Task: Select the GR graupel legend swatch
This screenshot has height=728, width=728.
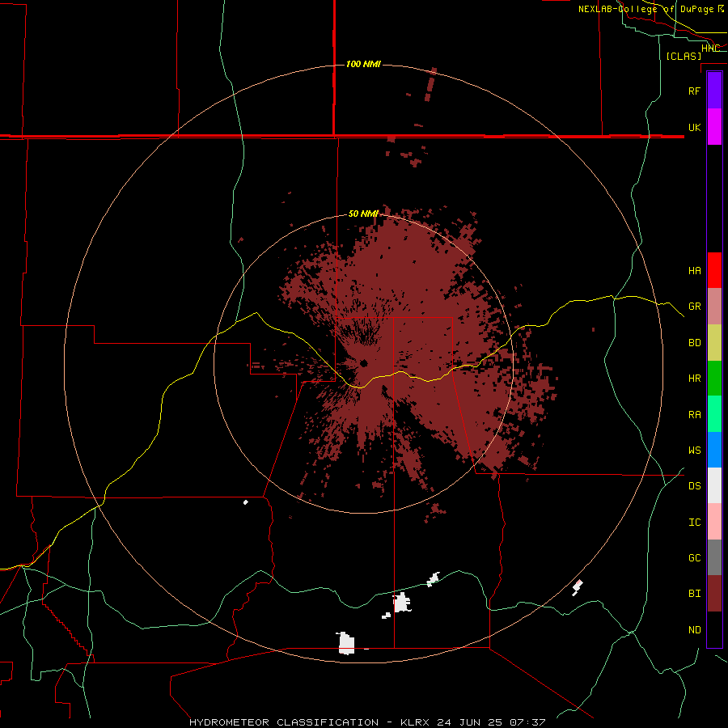Action: 714,307
